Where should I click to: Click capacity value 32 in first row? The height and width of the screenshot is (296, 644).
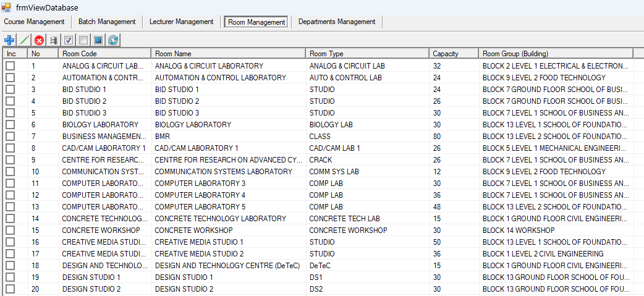(438, 66)
